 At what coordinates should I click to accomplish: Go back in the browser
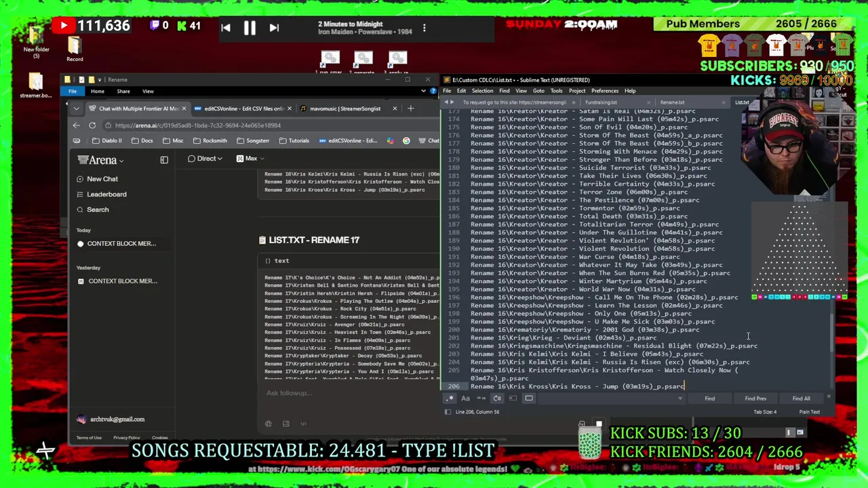76,125
